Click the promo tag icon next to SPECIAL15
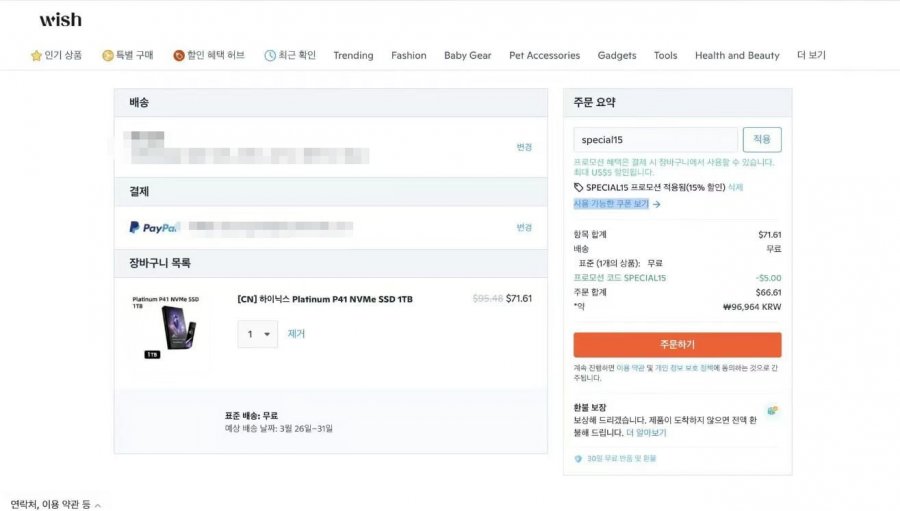Screen dimensions: 900x511 click(578, 187)
